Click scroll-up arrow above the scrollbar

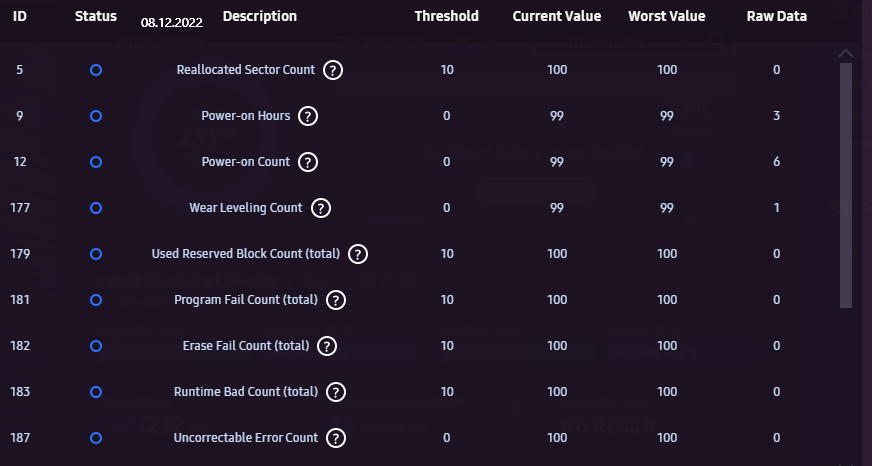(x=846, y=53)
